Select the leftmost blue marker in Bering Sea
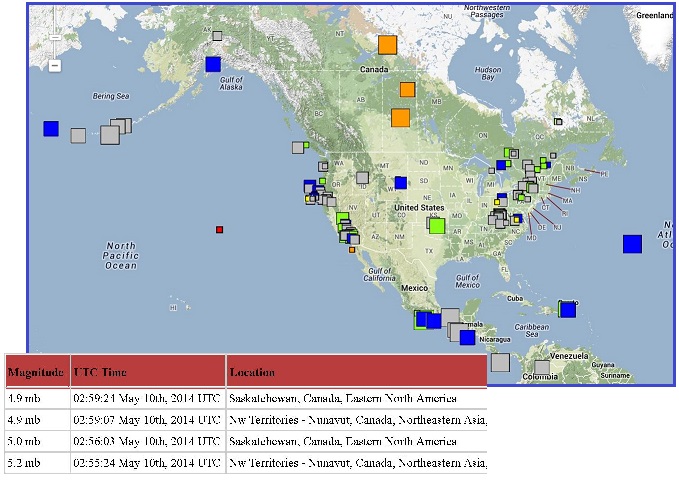The width and height of the screenshot is (679, 480). click(51, 128)
